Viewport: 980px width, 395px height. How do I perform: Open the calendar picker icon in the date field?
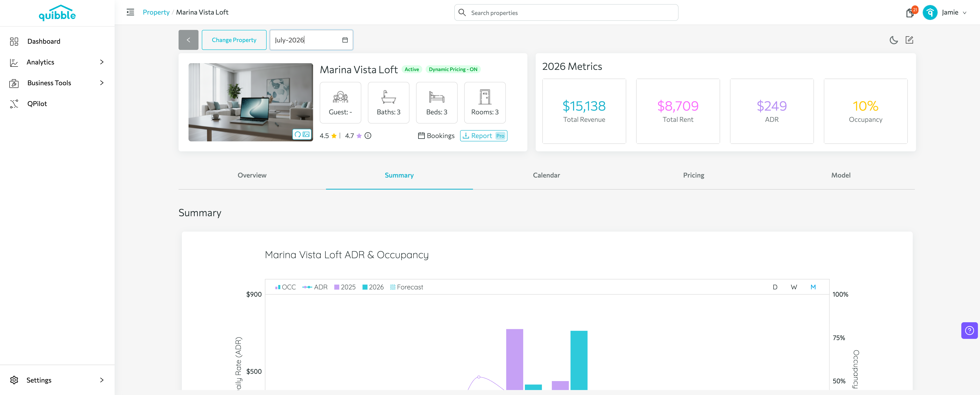coord(345,40)
